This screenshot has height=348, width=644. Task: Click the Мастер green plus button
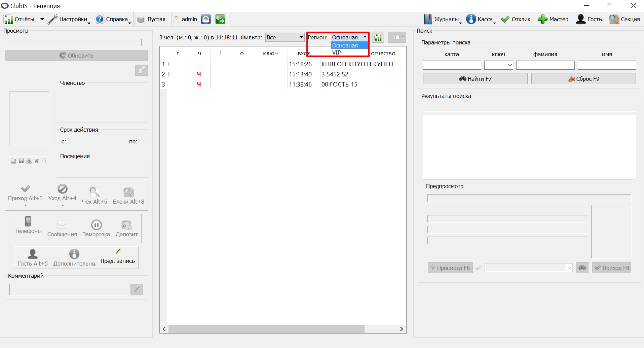[553, 19]
